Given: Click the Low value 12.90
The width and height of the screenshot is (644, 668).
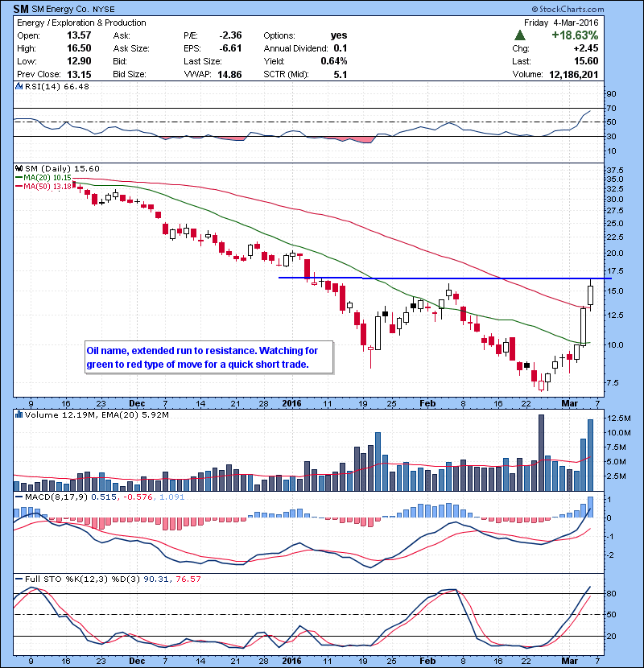Looking at the screenshot, I should 79,61.
